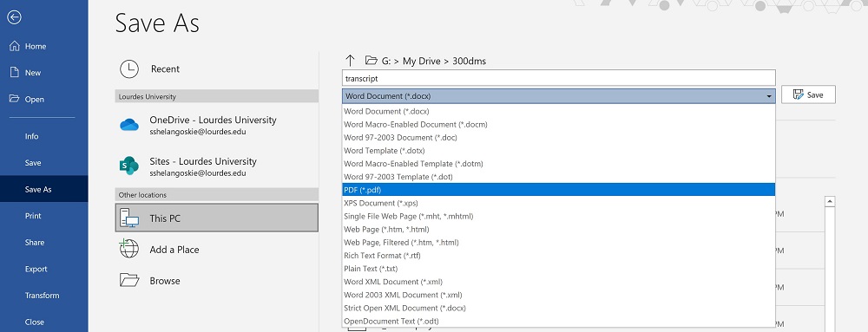Choose Word Template (*.dotx)
Viewport: 868px width, 332px height.
(x=558, y=150)
